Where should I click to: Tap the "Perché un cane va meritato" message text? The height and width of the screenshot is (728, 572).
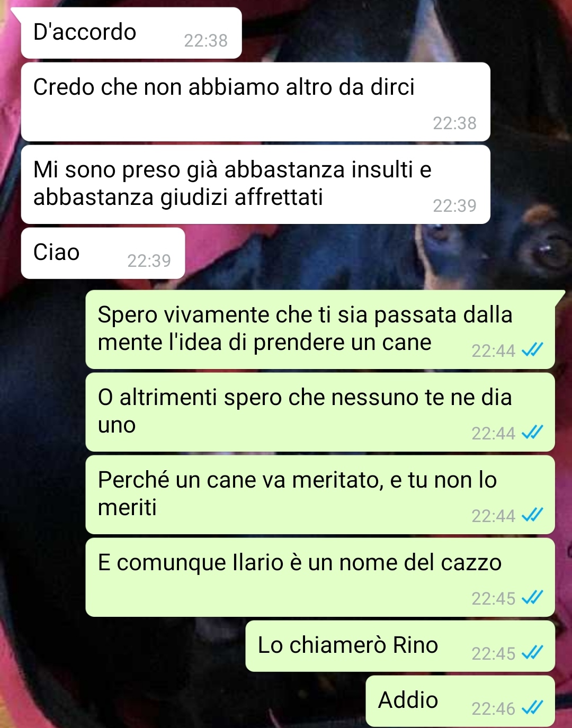click(297, 493)
